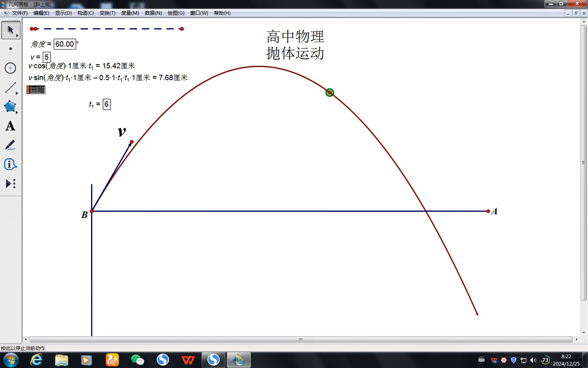Choose the Point tool
This screenshot has height=368, width=588.
(x=11, y=49)
